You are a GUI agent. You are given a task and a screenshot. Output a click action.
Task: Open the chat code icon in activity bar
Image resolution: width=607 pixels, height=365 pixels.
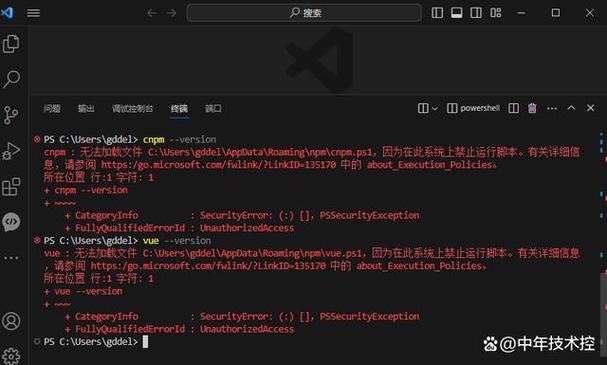tap(11, 222)
